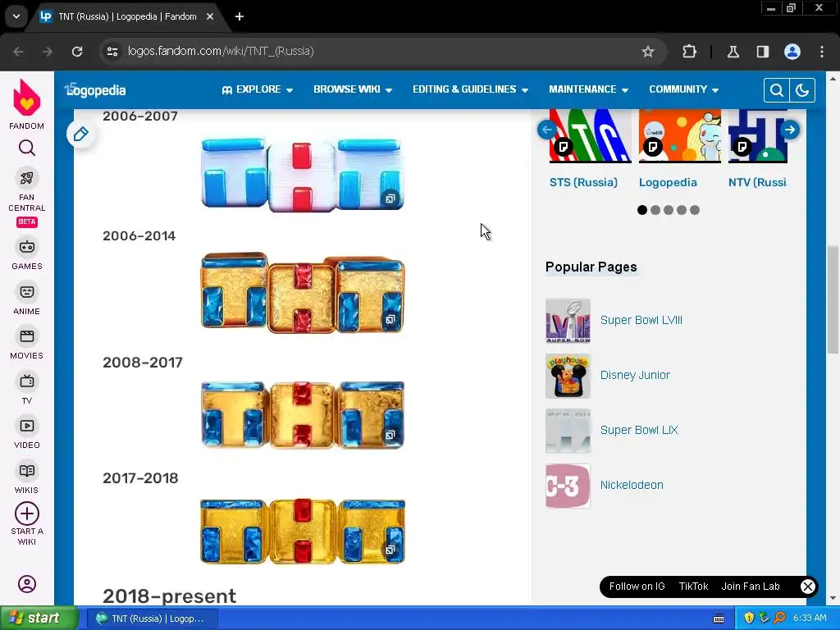Open the Wikis book icon
Viewport: 840px width, 630px height.
coord(27,471)
